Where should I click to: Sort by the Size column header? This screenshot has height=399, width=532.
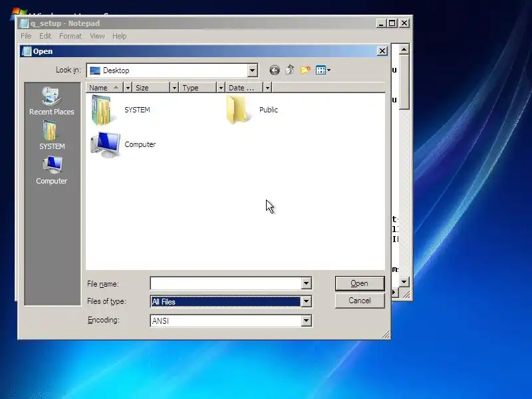pos(152,88)
